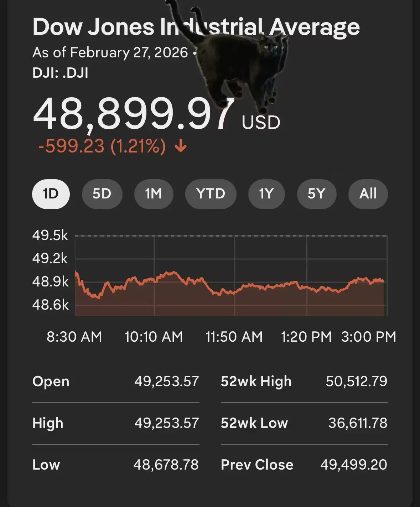Click the 11:50 AM time axis label
This screenshot has height=507, width=420.
pos(234,337)
